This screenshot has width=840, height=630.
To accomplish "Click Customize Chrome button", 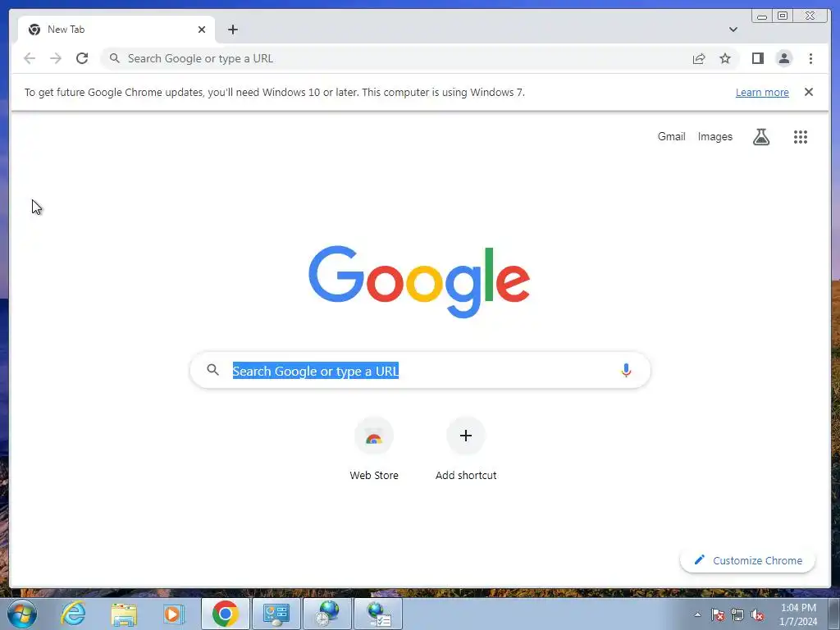I will click(x=747, y=560).
